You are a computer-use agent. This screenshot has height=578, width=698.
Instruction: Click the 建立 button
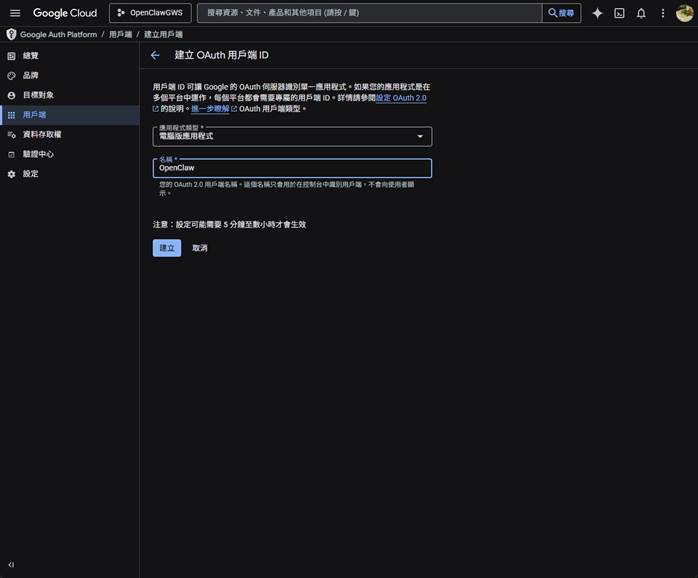pos(167,248)
